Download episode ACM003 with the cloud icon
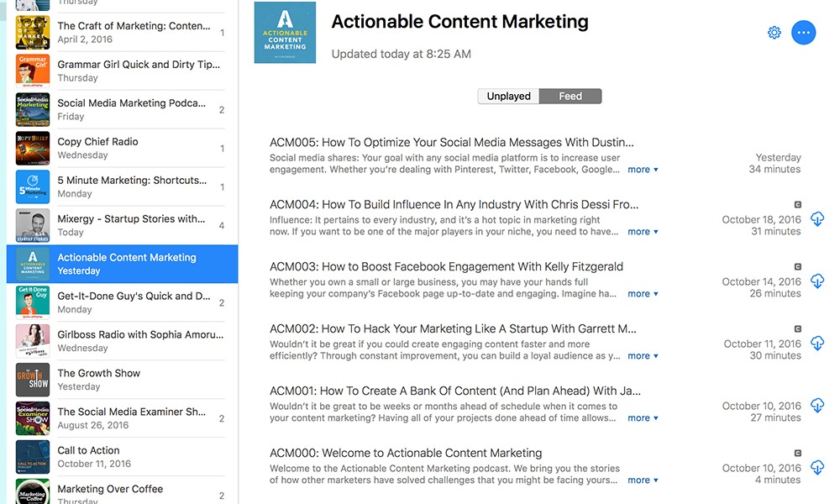 (x=817, y=281)
